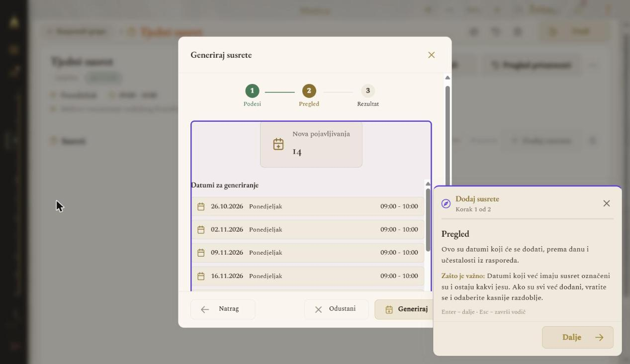630x364 pixels.
Task: Click the compass icon beside Dodaj susrete
Action: pyautogui.click(x=446, y=204)
